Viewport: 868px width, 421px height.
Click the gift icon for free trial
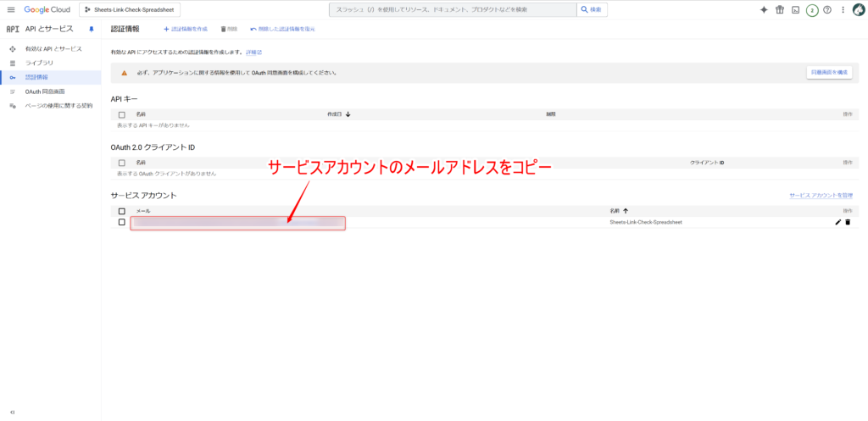(x=780, y=9)
